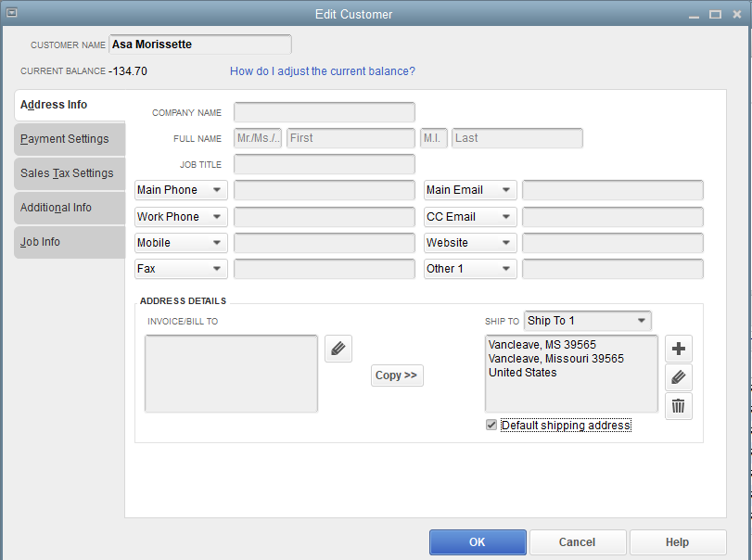Delete the shipping address using trash icon
Image resolution: width=752 pixels, height=560 pixels.
click(x=678, y=406)
